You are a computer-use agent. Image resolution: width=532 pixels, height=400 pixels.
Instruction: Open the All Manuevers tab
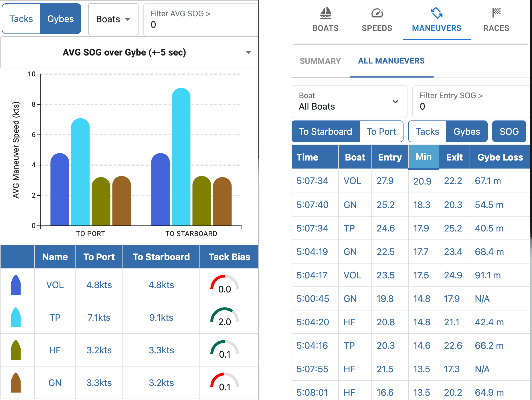click(391, 61)
